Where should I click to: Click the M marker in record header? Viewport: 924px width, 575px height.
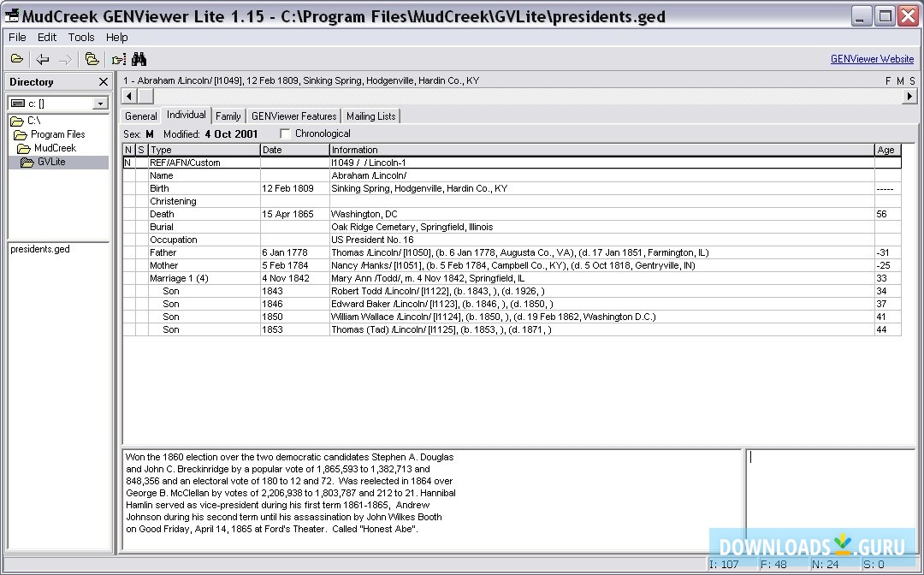[x=899, y=80]
